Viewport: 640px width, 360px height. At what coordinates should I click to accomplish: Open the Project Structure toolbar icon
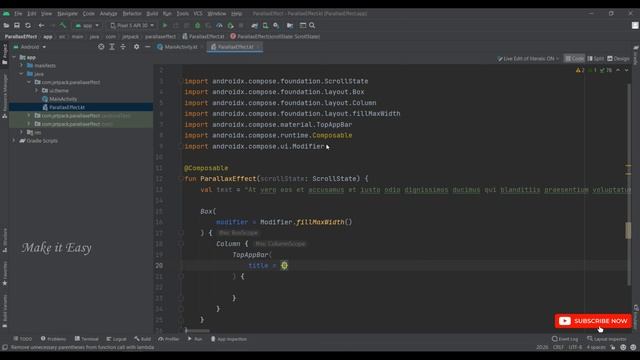click(290, 25)
